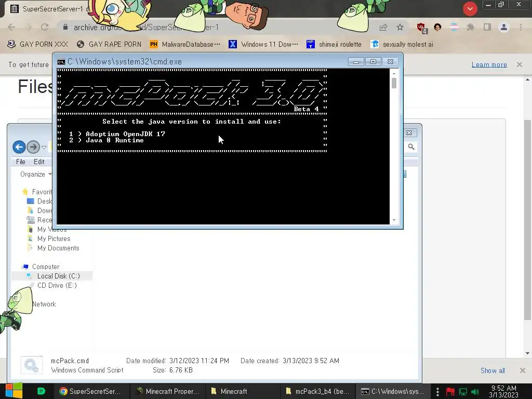Click the Chrome page scroll down arrow
Viewport: 532px width, 399px height.
tap(528, 353)
